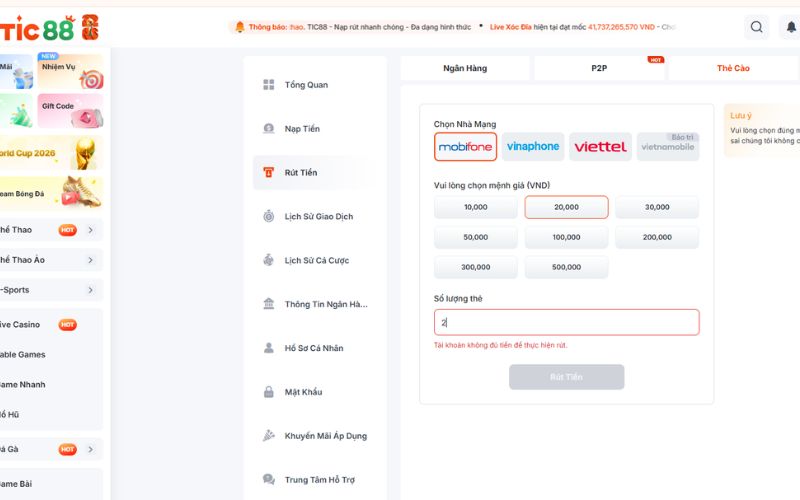This screenshot has width=800, height=500.
Task: Open Tổng Quan in the account menu
Action: coord(315,85)
